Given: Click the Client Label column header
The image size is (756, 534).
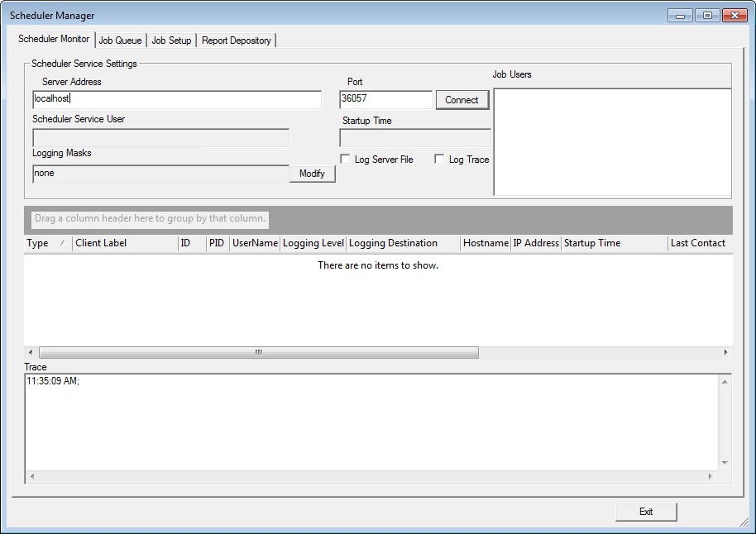Looking at the screenshot, I should (x=124, y=243).
